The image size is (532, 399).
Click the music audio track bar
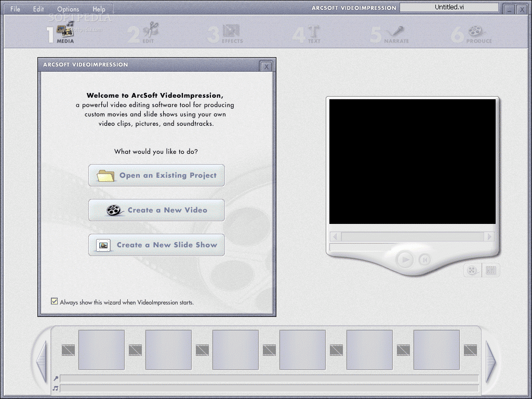270,389
